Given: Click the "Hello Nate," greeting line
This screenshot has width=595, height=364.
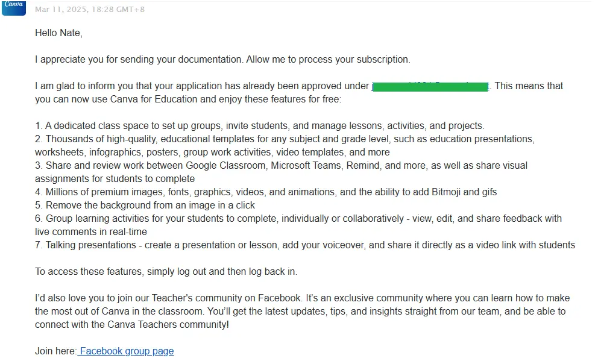Looking at the screenshot, I should [59, 33].
